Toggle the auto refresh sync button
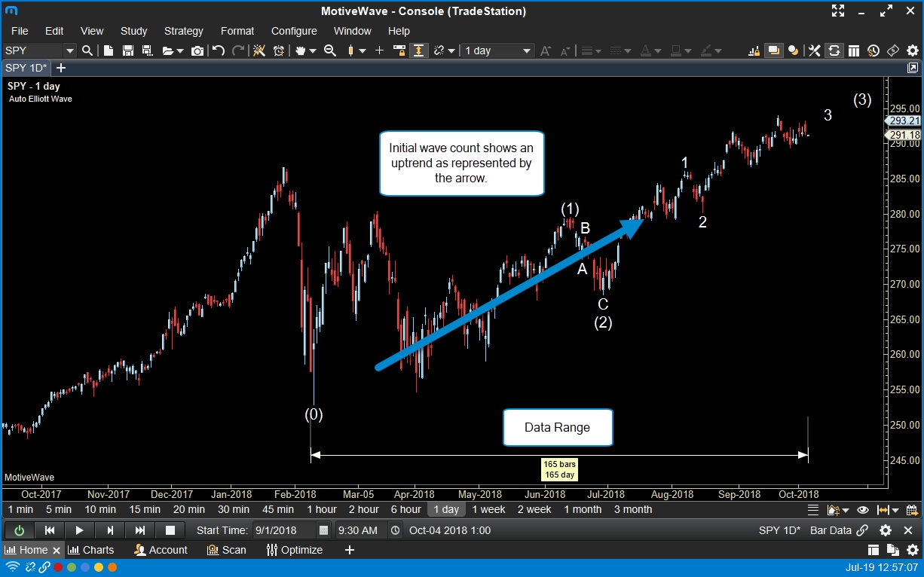 (x=834, y=50)
